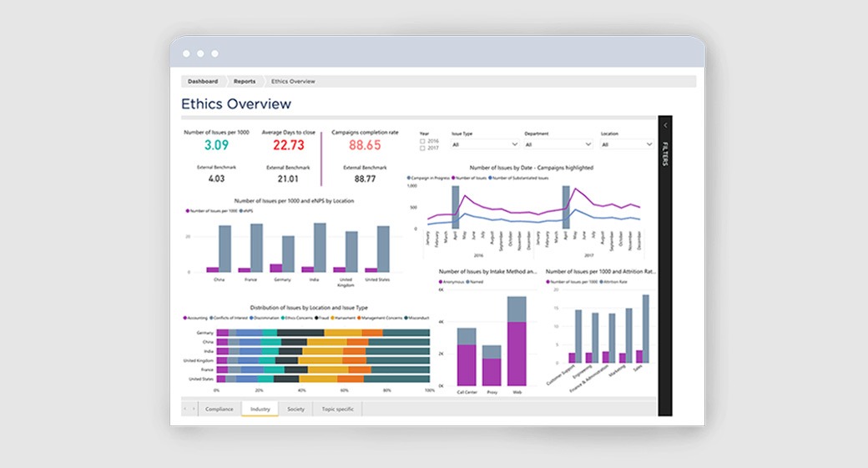Enable the 2016 year checkbox

pos(422,142)
